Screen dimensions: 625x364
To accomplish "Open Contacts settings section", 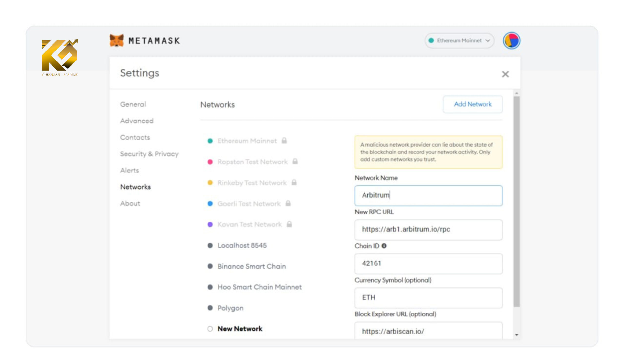I will point(135,137).
